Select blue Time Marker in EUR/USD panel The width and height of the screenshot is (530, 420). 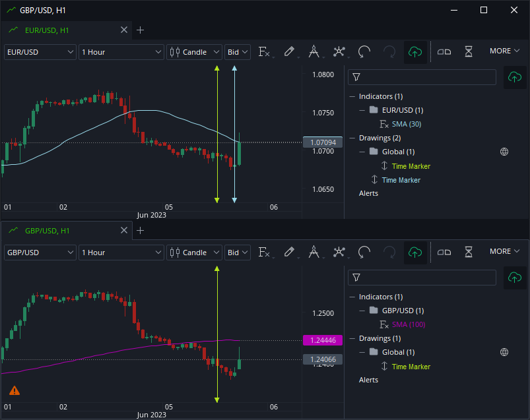click(401, 180)
